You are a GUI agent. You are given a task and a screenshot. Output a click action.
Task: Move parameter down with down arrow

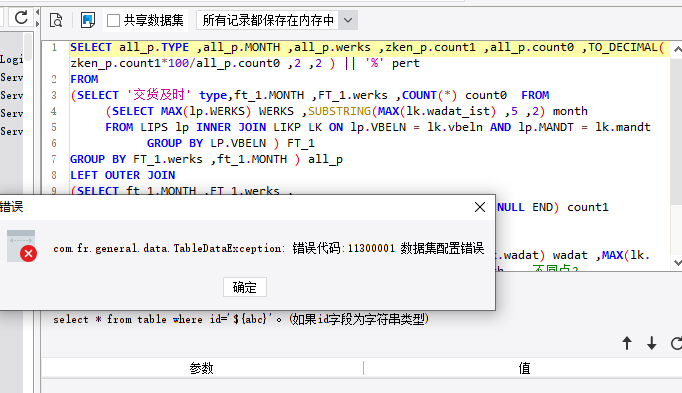[651, 343]
